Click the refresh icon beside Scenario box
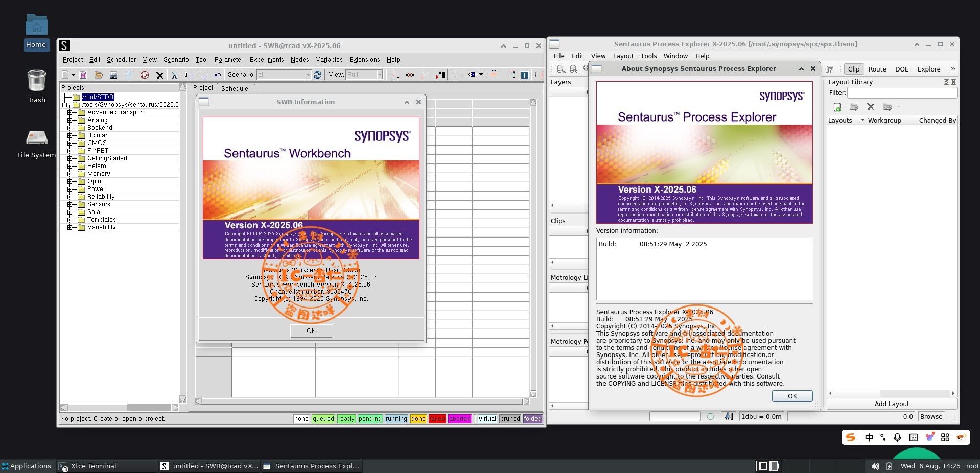Viewport: 980px width, 473px height. [317, 75]
